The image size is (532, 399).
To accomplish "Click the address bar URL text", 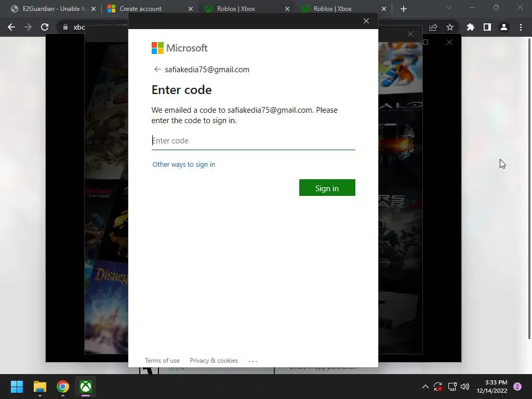I will pyautogui.click(x=79, y=27).
